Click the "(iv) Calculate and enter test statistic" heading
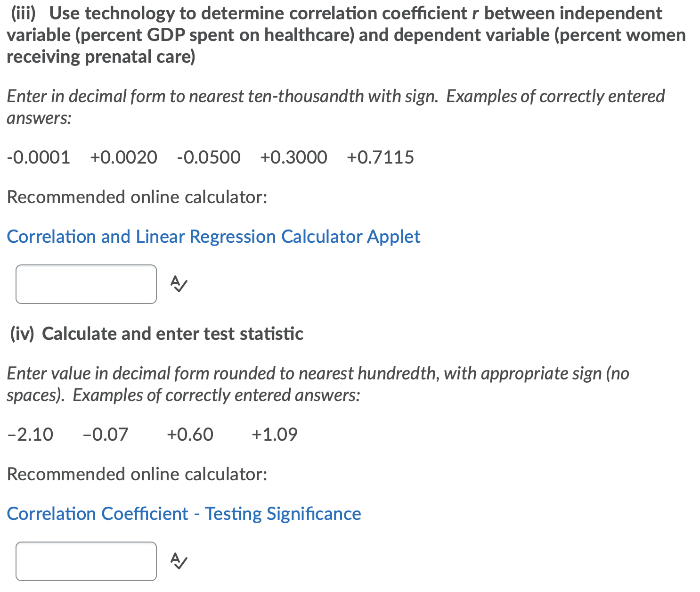700x592 pixels. (157, 334)
